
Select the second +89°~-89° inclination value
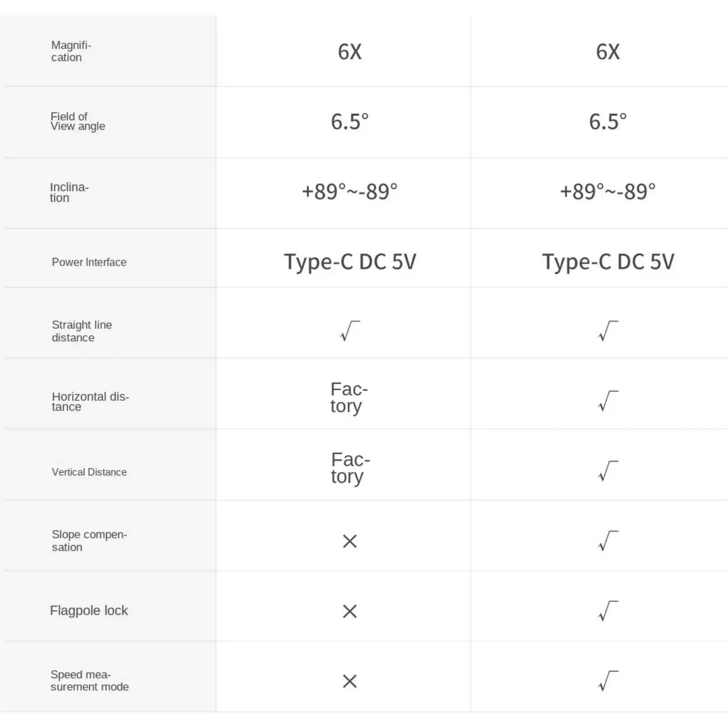[x=608, y=192]
